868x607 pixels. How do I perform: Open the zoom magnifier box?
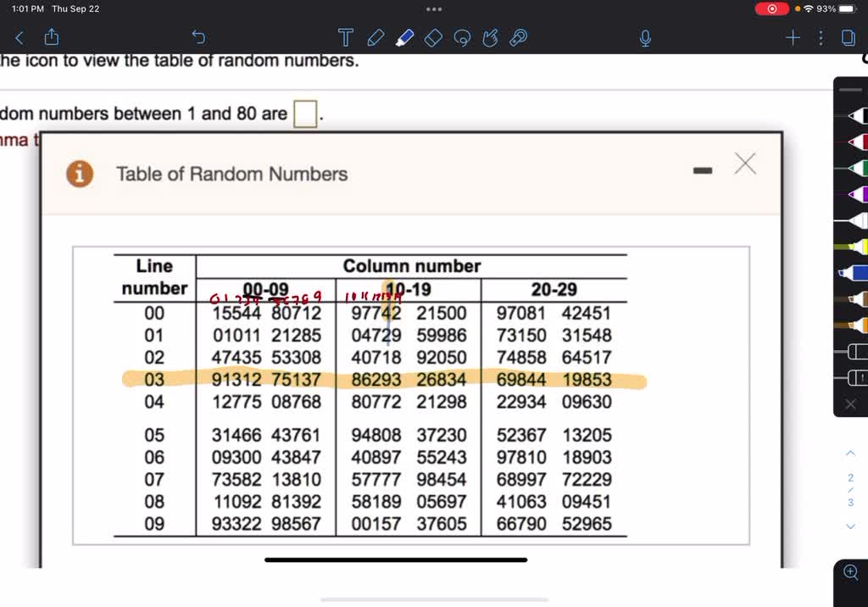click(x=851, y=572)
